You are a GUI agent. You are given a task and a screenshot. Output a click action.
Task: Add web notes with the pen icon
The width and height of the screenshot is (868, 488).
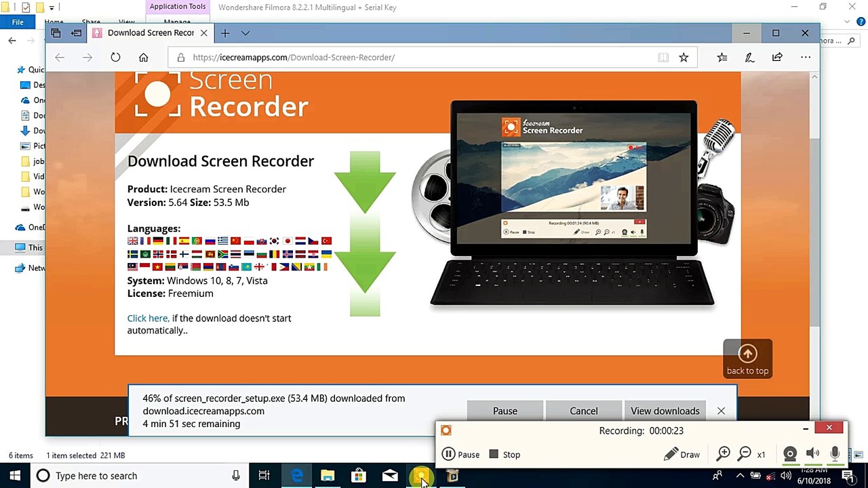pyautogui.click(x=749, y=58)
